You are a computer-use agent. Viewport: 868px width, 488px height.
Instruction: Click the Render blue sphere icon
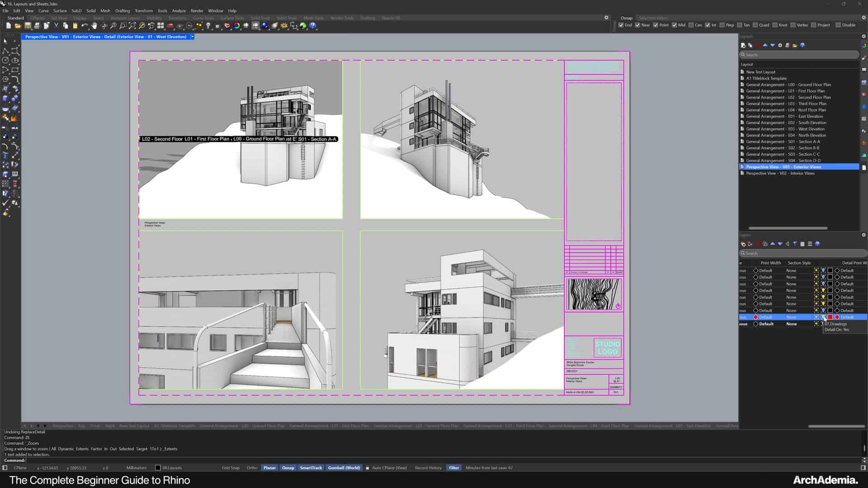265,26
